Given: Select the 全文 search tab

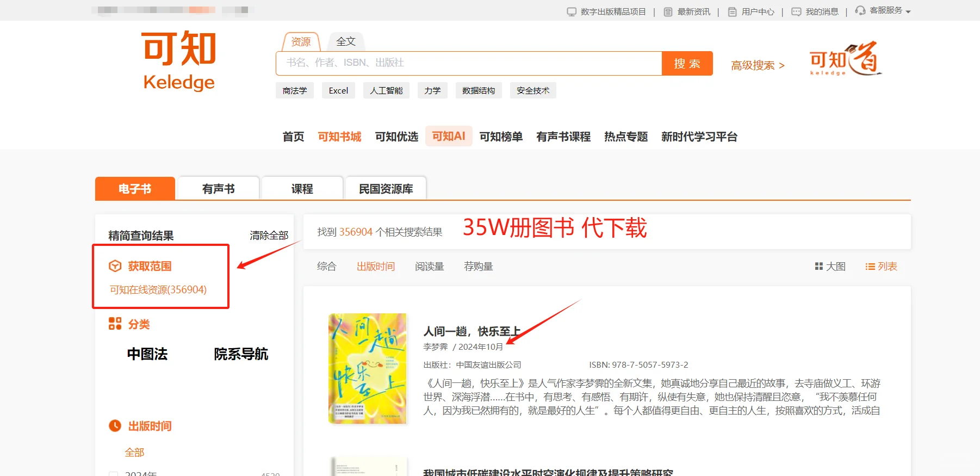Looking at the screenshot, I should pos(346,41).
